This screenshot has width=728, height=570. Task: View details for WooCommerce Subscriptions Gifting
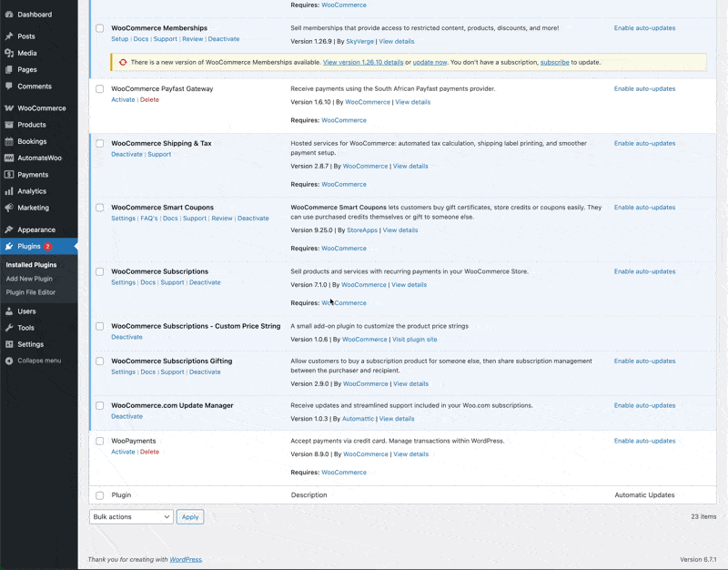(411, 383)
